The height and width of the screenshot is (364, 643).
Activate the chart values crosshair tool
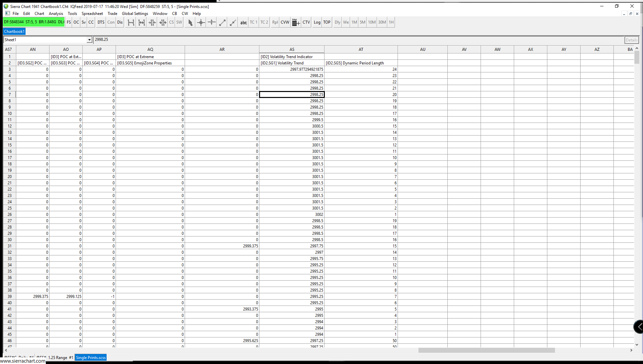201,22
